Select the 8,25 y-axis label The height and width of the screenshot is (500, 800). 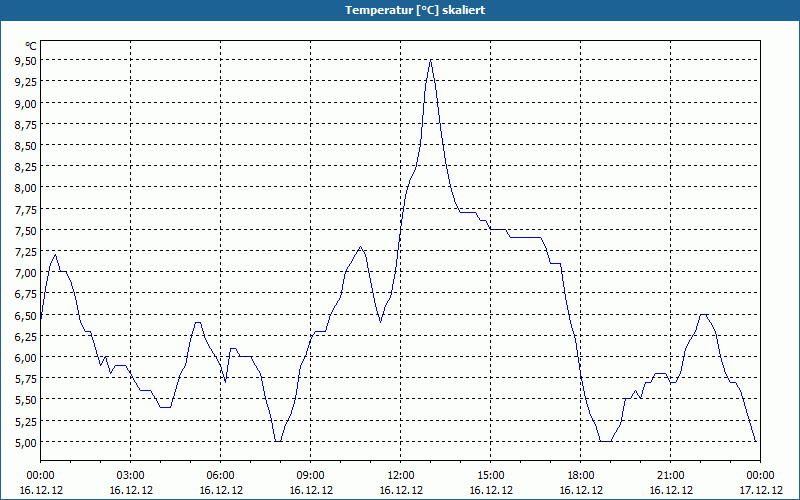pyautogui.click(x=27, y=166)
